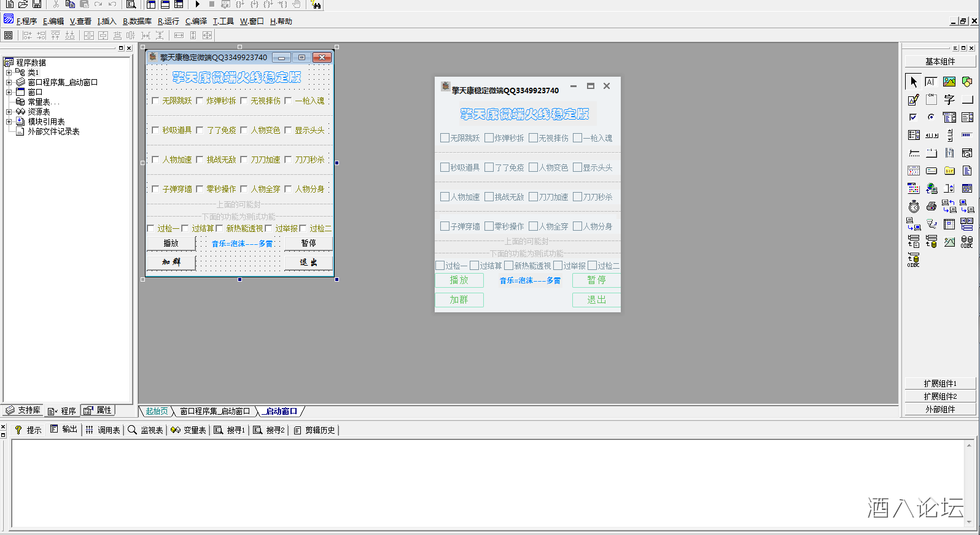980x535 pixels.
Task: Expand the 类1 tree node
Action: (9, 72)
